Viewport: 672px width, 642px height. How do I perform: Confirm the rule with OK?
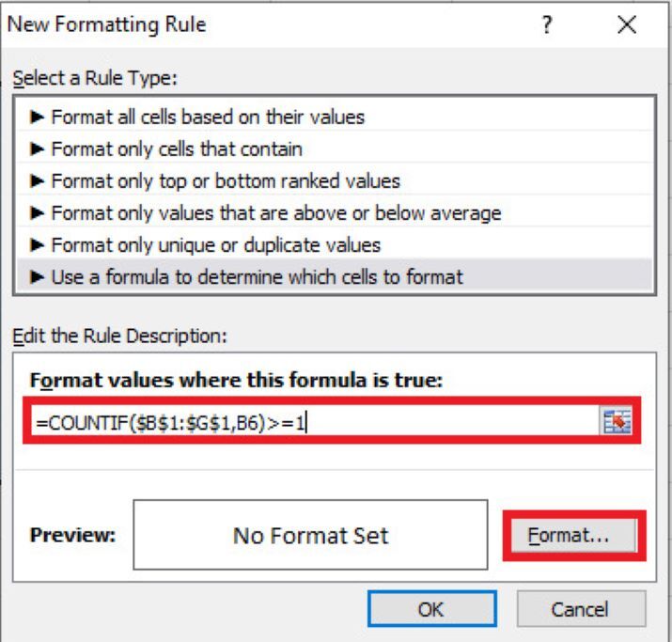(430, 608)
